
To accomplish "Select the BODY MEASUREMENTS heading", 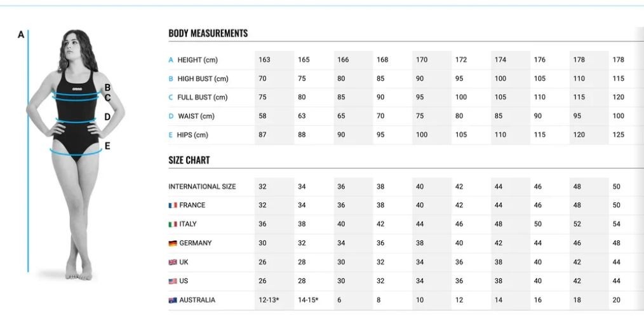I will coord(208,33).
